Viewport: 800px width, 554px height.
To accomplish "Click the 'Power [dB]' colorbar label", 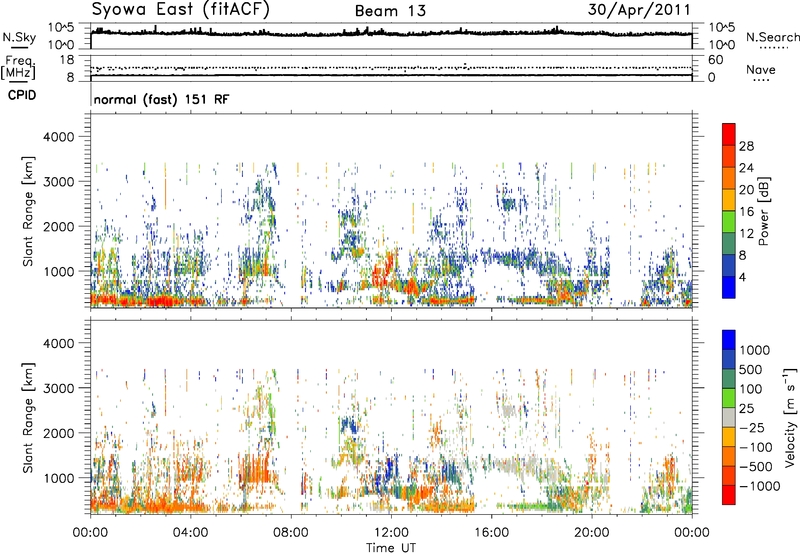I will (x=763, y=211).
